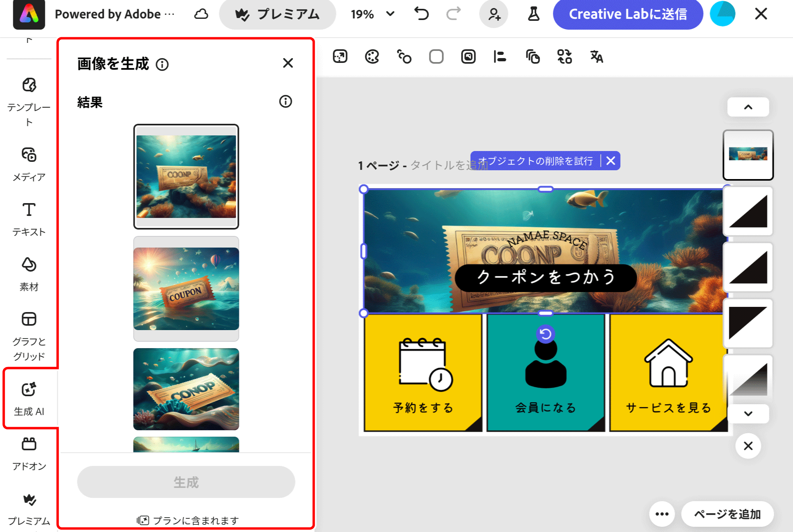Screen dimensions: 793x532
Task: Click the translate icon in the top toolbar
Action: (596, 57)
